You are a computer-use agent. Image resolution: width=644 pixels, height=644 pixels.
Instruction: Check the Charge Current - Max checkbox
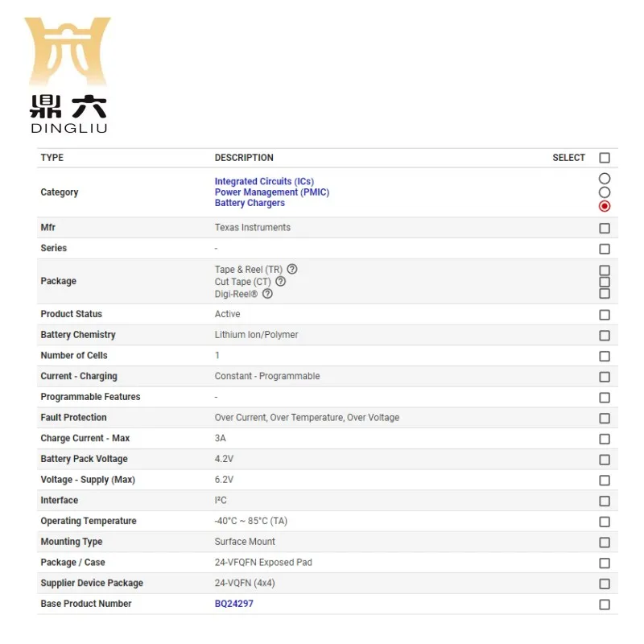[x=605, y=439]
